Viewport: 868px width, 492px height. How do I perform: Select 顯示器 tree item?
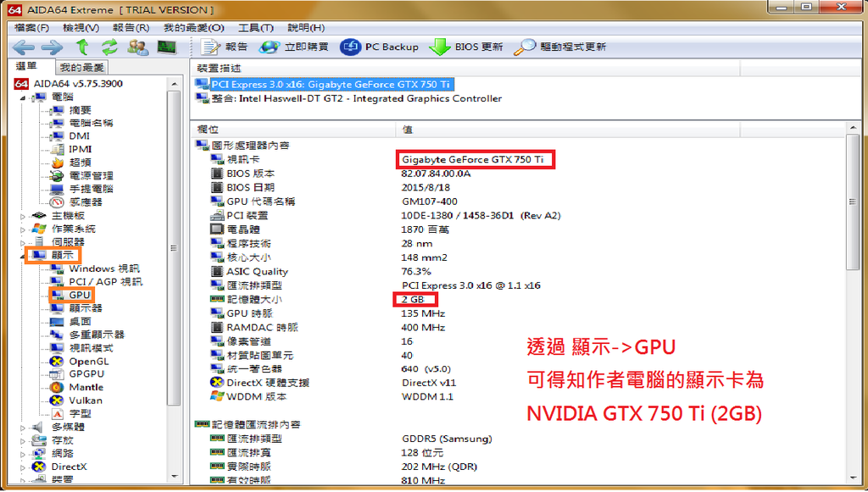tap(86, 308)
